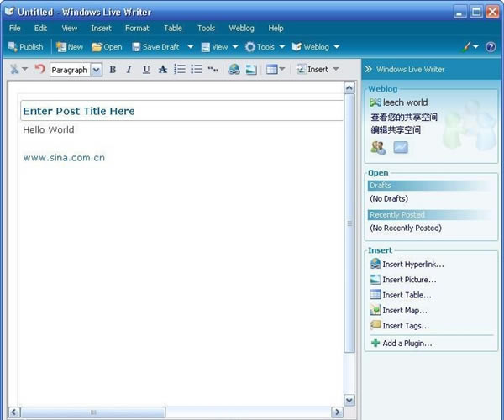Open the Format menu
Screen dimensions: 504x420
click(137, 28)
